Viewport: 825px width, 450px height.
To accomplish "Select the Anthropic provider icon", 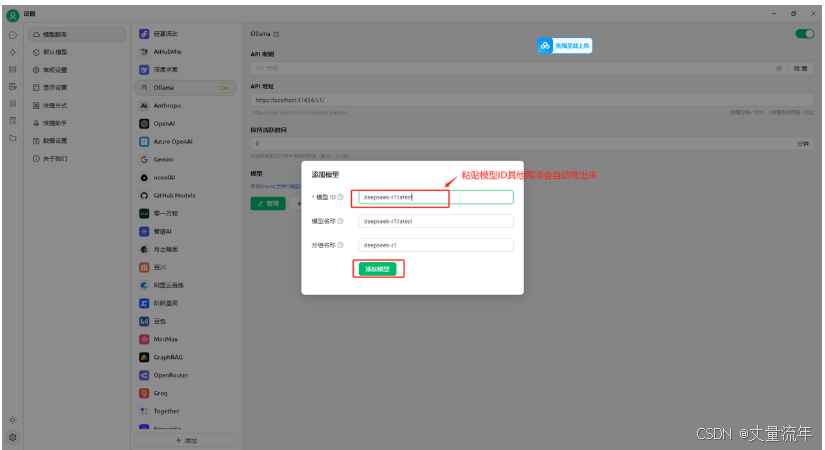I will (144, 106).
